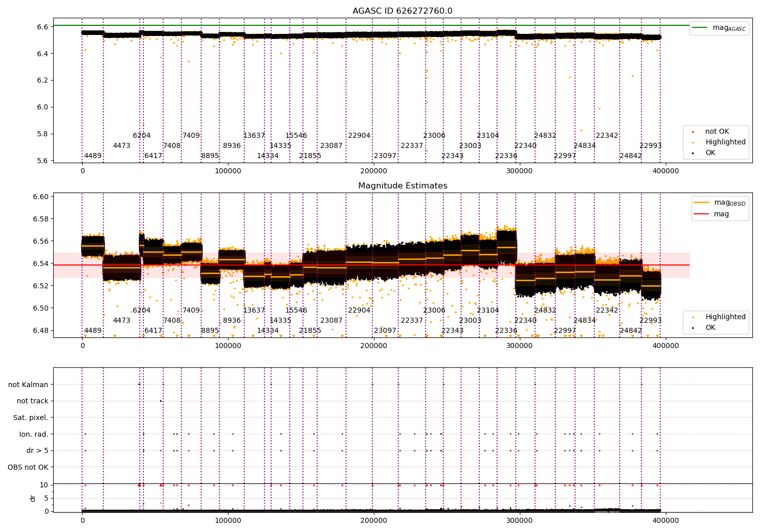This screenshot has height=532, width=760.
Task: Select obsid label 21855 in the top plot
Action: point(310,156)
